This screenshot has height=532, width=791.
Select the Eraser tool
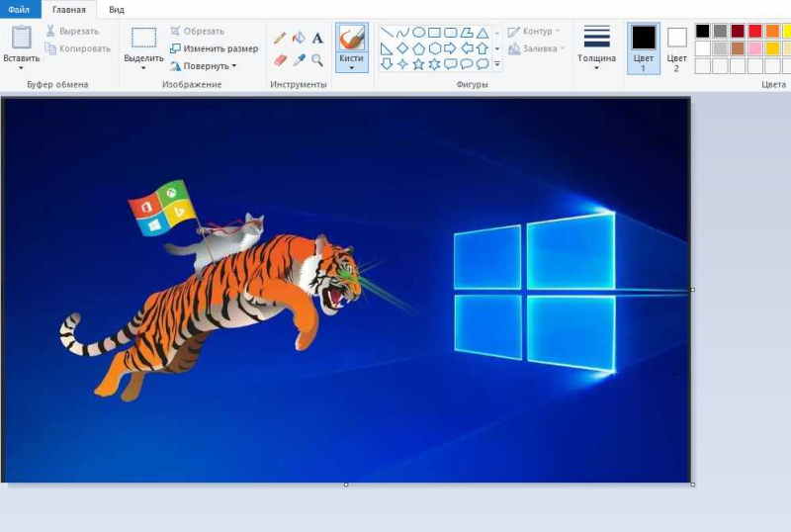point(280,60)
